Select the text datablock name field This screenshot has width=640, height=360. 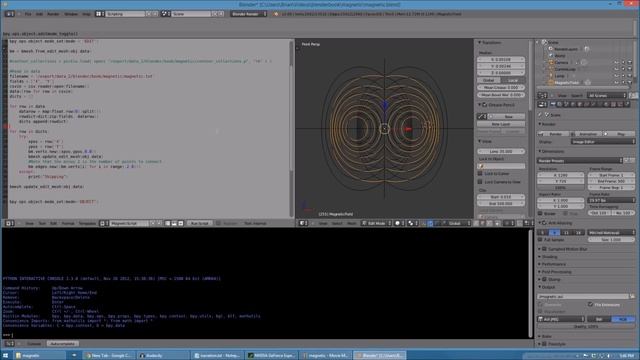(129, 223)
